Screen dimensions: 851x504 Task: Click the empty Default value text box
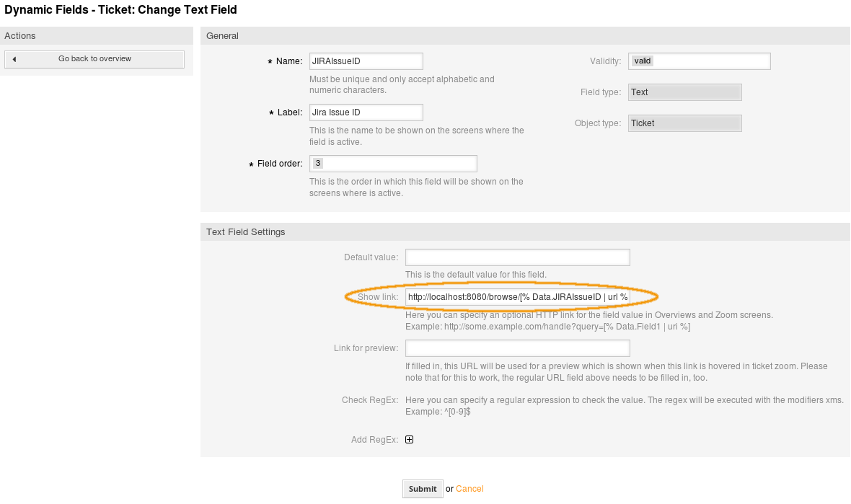point(517,257)
